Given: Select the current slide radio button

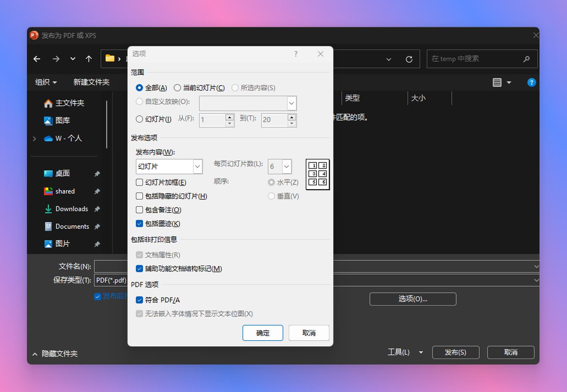Looking at the screenshot, I should click(x=177, y=88).
